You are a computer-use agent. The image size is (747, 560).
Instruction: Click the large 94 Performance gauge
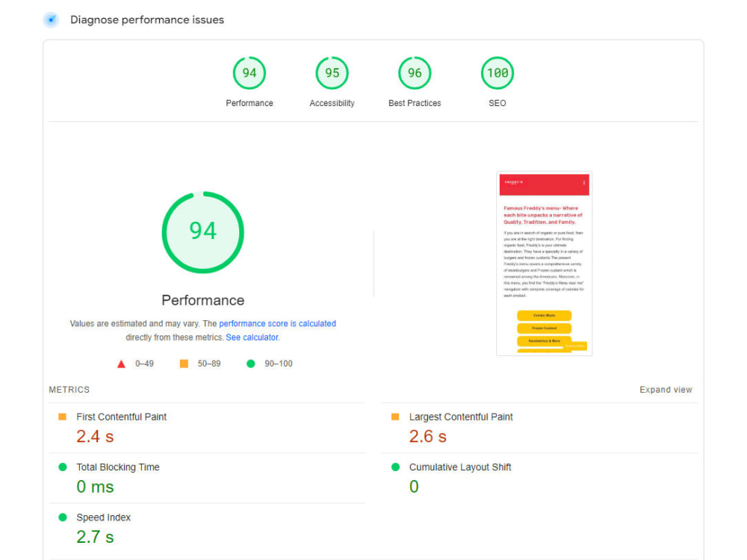(203, 232)
